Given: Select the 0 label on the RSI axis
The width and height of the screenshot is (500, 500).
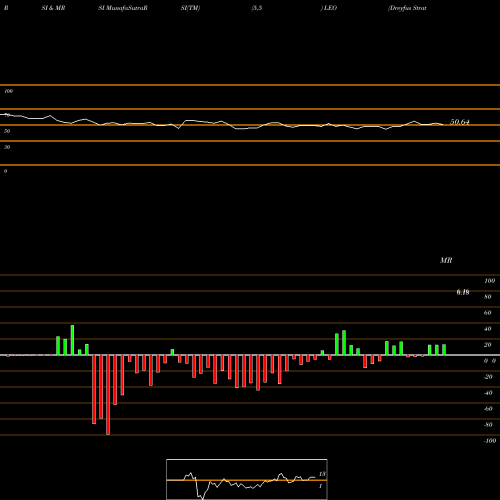Looking at the screenshot, I should [x=5, y=171].
